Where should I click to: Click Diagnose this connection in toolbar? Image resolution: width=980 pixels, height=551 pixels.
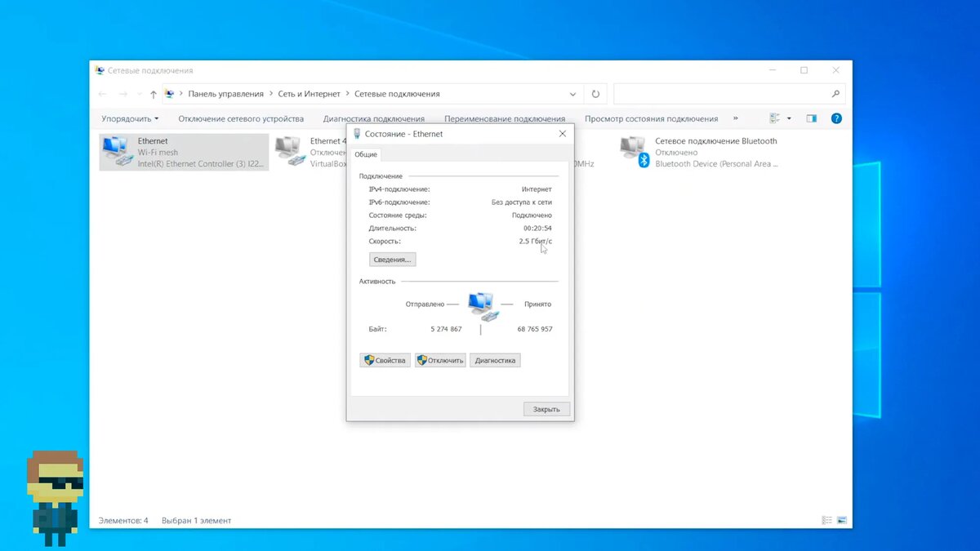click(x=374, y=118)
